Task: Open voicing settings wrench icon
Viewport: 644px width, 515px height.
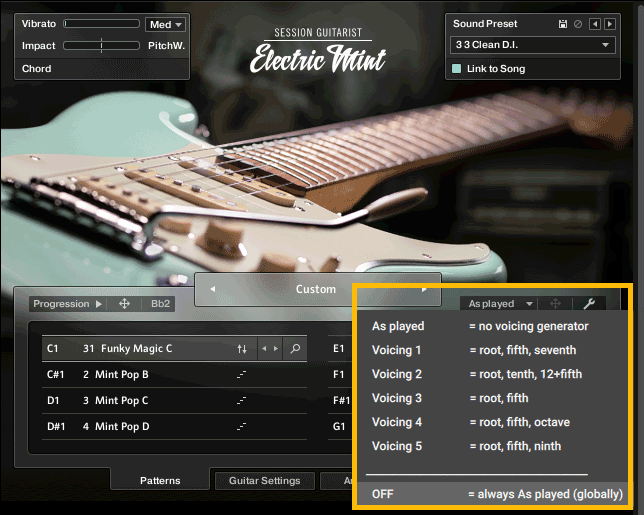Action: coord(589,304)
